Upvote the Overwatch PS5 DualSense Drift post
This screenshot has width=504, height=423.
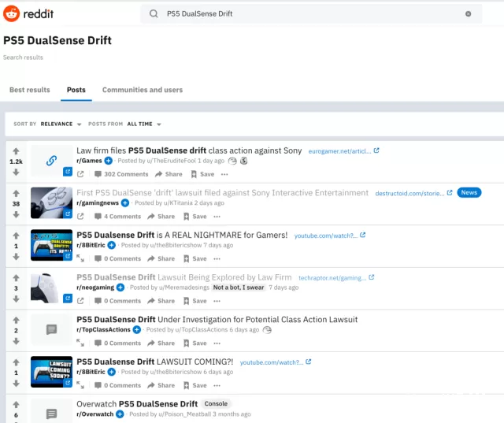[16, 404]
